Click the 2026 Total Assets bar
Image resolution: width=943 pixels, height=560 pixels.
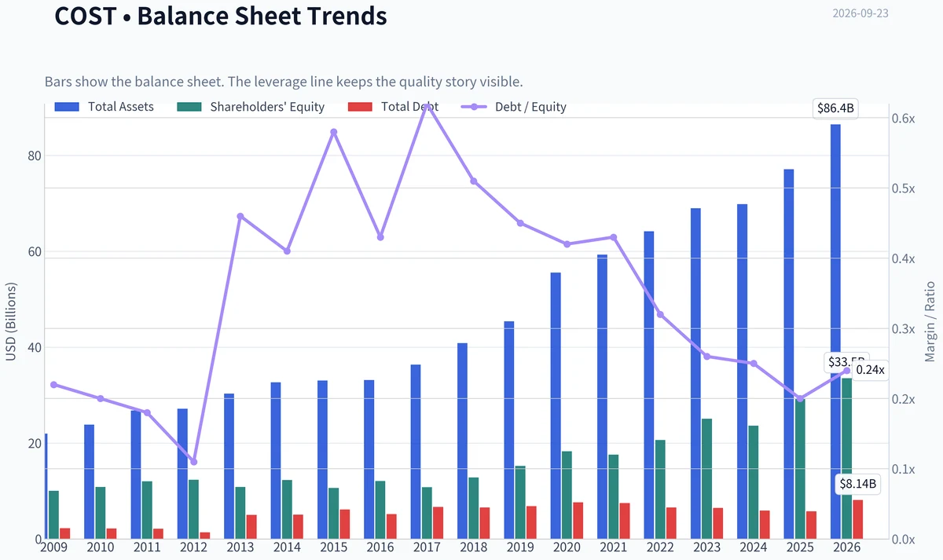835,331
